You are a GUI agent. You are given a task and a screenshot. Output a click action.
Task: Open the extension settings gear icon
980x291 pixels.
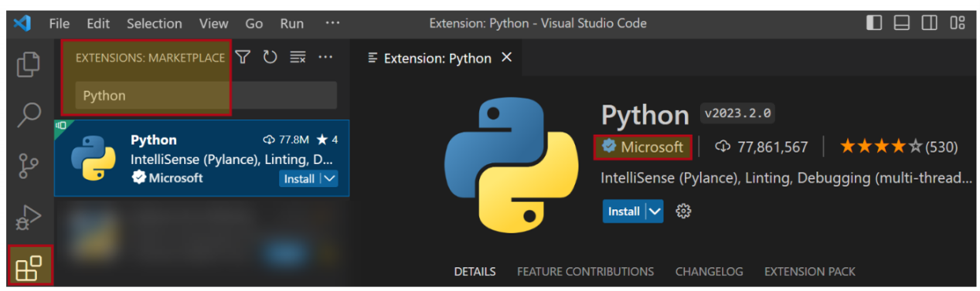click(x=683, y=211)
